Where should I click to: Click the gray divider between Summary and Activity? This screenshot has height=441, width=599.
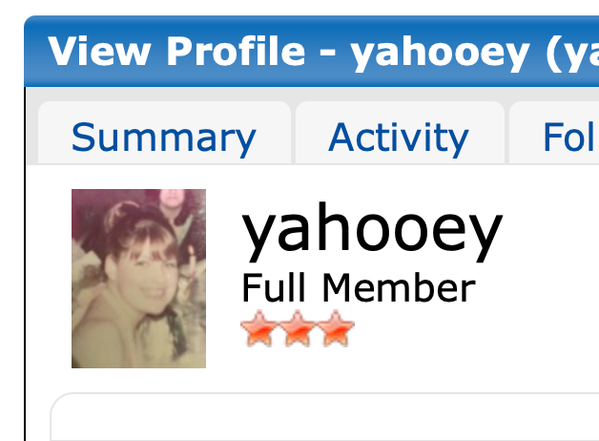pyautogui.click(x=293, y=134)
